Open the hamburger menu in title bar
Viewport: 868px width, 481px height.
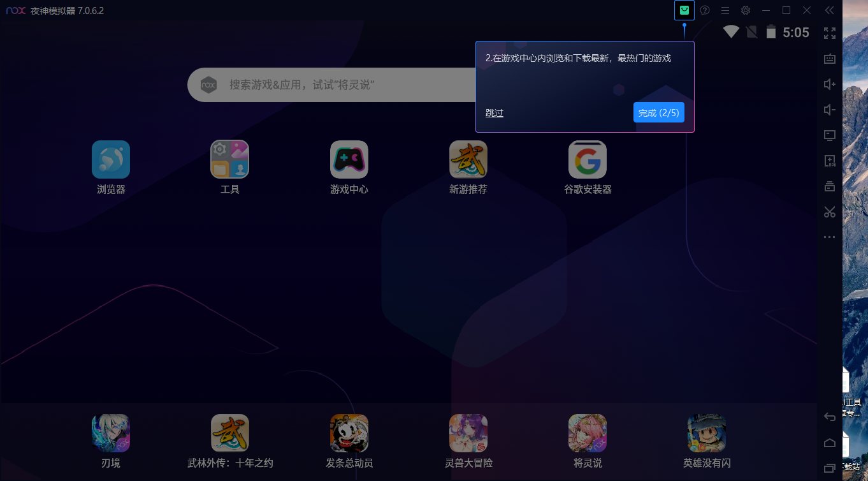pos(725,10)
